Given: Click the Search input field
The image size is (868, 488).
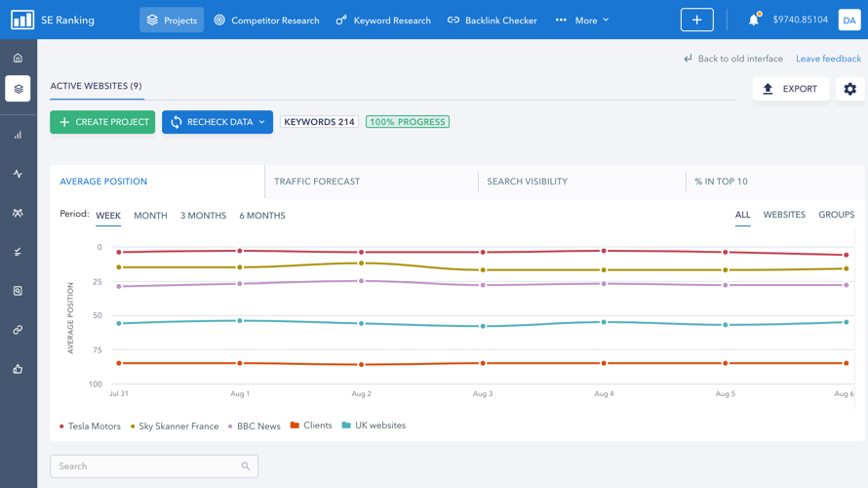Looking at the screenshot, I should (x=148, y=467).
